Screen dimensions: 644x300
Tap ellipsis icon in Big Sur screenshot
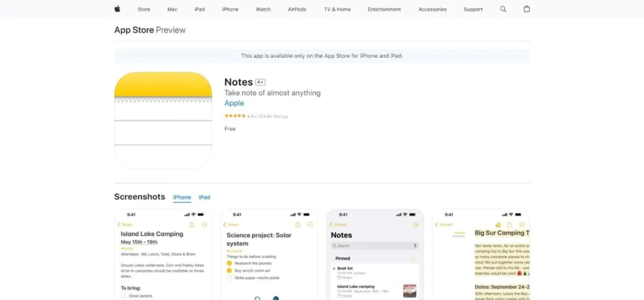point(522,225)
